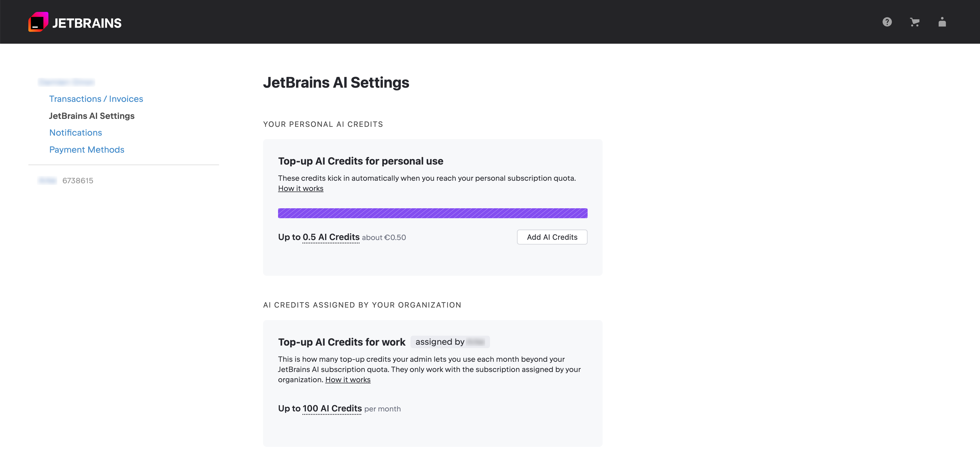Screen dimensions: 980x471
Task: Open How it works link for work credits
Action: [x=348, y=380]
